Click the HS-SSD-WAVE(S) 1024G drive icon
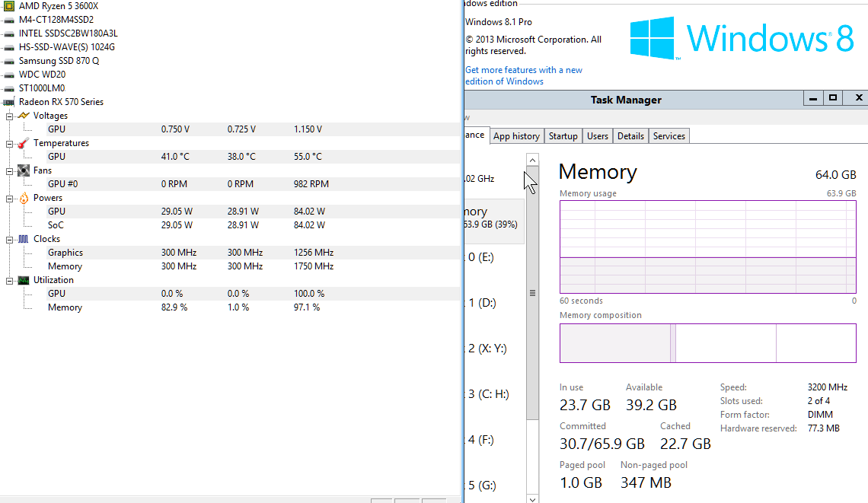Image resolution: width=868 pixels, height=503 pixels. [9, 48]
